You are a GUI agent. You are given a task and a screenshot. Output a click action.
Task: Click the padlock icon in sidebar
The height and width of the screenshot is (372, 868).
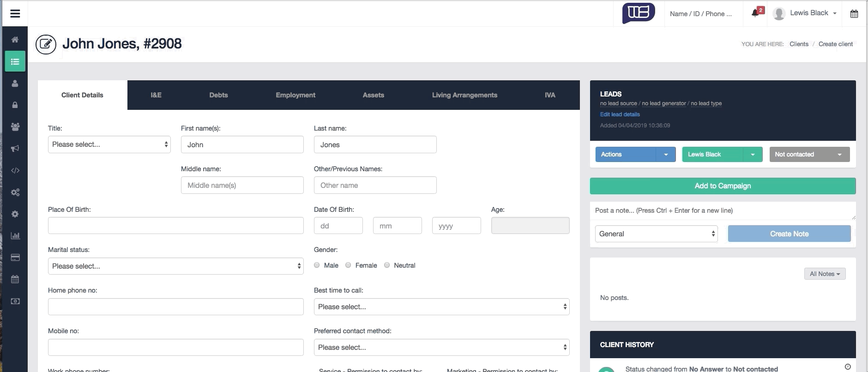click(15, 105)
